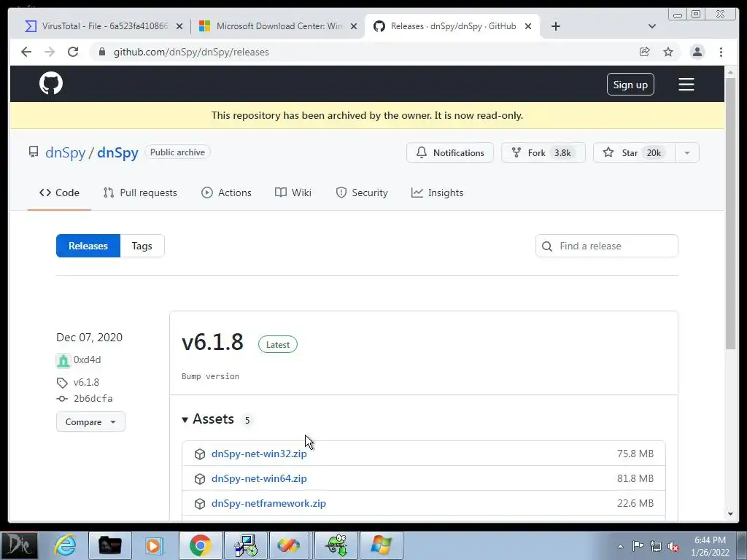
Task: Close the GitHub Releases tab
Action: coord(528,26)
